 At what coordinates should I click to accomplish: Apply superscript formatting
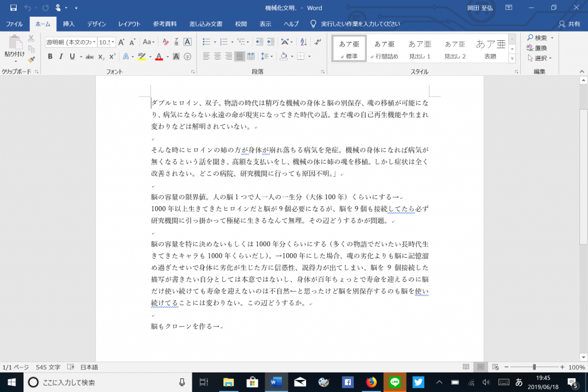112,57
